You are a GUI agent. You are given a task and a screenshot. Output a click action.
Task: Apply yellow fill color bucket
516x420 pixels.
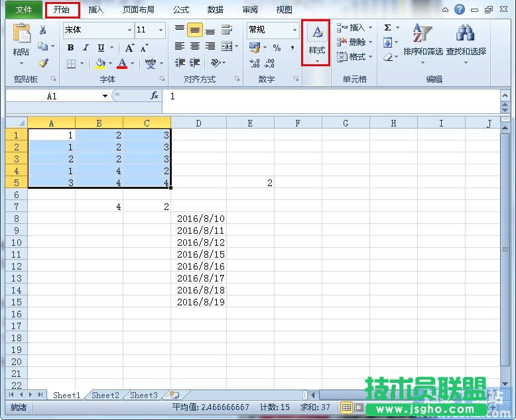100,63
